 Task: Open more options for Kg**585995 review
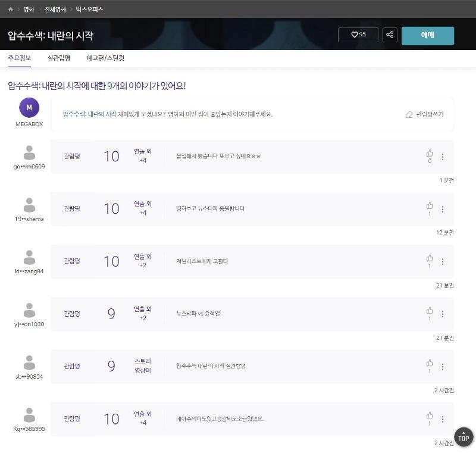(x=443, y=419)
